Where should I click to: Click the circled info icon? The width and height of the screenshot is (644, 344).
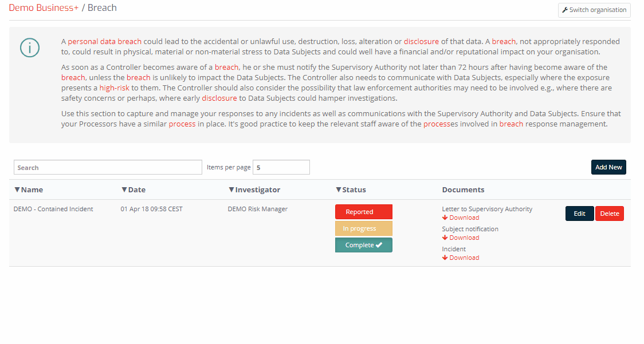coord(30,48)
